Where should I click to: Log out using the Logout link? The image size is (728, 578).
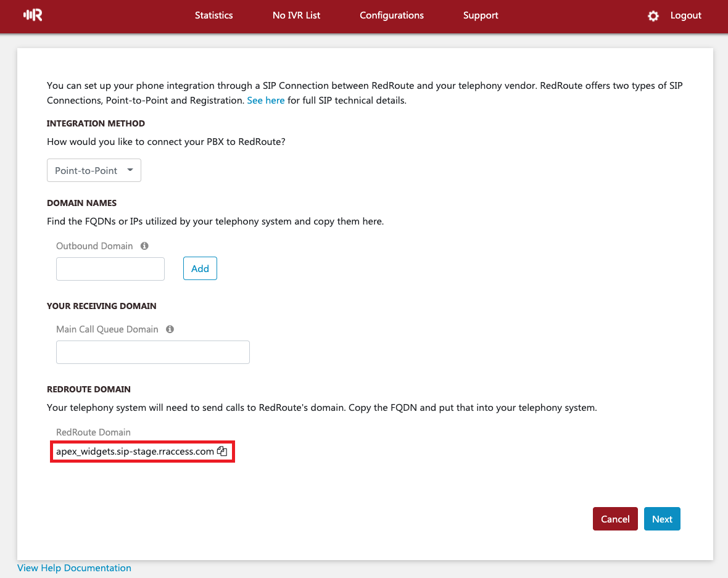tap(686, 15)
